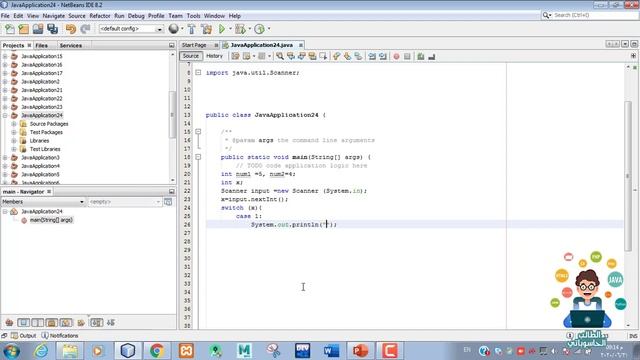The height and width of the screenshot is (360, 640).
Task: Open the Notifications button
Action: click(60, 336)
